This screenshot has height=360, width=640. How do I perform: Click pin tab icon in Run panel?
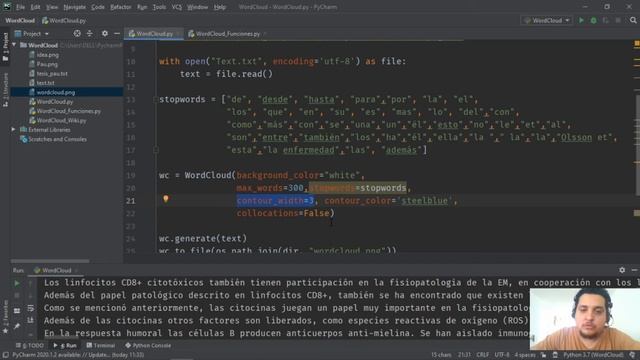(x=17, y=326)
